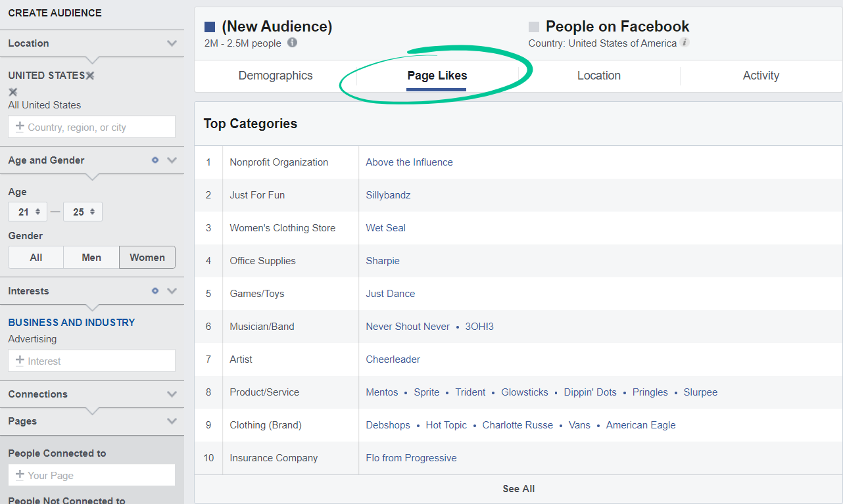
Task: Collapse the Location section
Action: click(x=172, y=43)
